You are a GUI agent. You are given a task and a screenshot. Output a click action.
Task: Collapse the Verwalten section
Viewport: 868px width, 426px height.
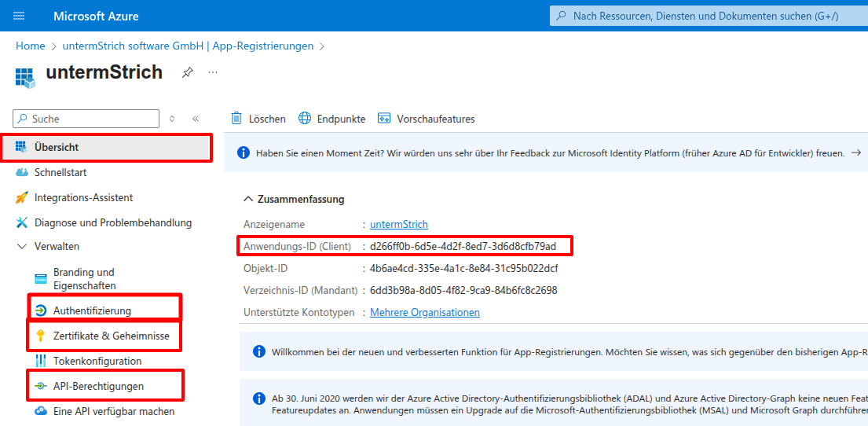[21, 246]
